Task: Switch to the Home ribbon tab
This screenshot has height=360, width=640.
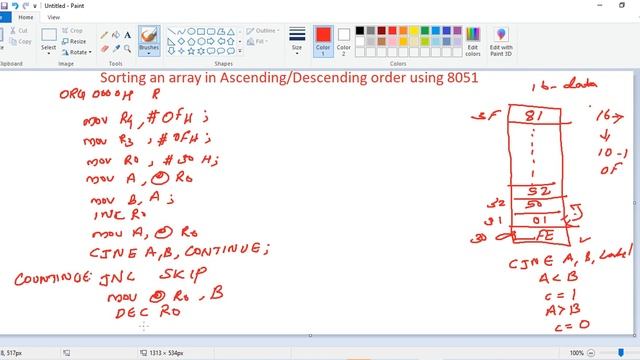Action: click(x=26, y=17)
